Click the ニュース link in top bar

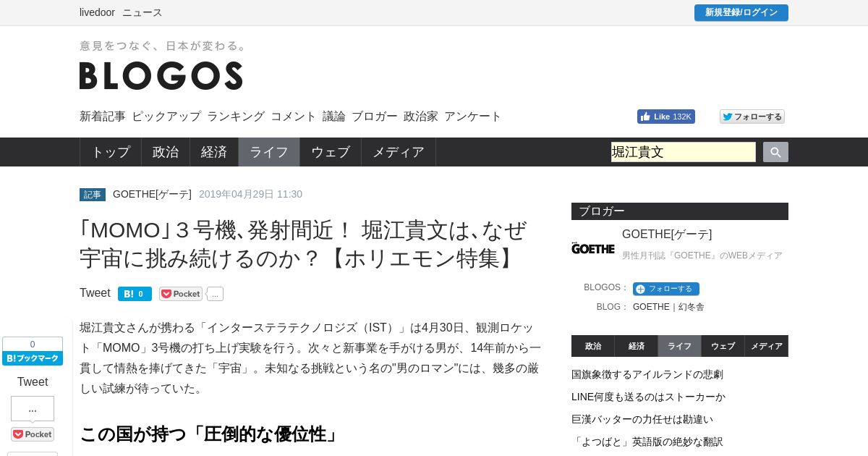142,12
